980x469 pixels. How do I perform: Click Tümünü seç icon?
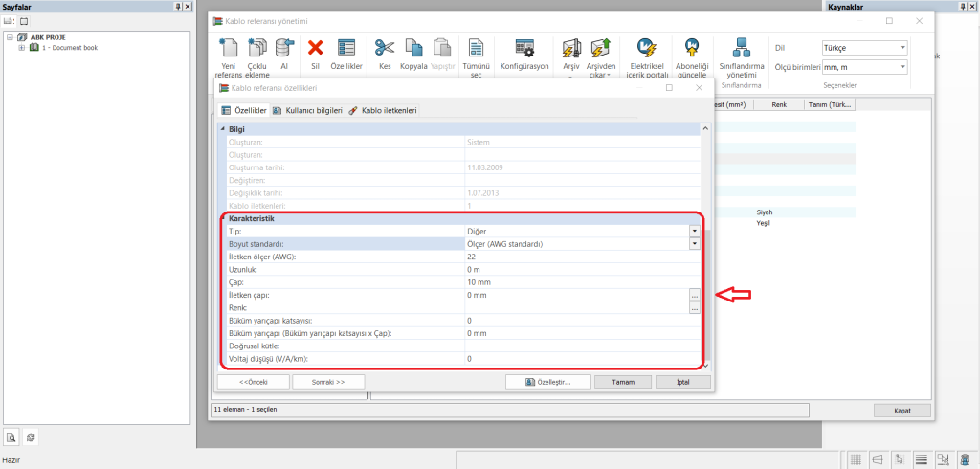tap(477, 48)
